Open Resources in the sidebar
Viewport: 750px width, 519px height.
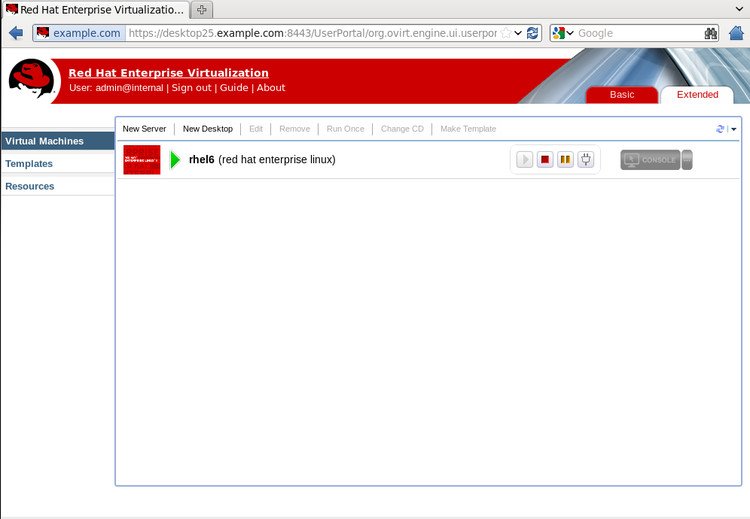[x=57, y=186]
